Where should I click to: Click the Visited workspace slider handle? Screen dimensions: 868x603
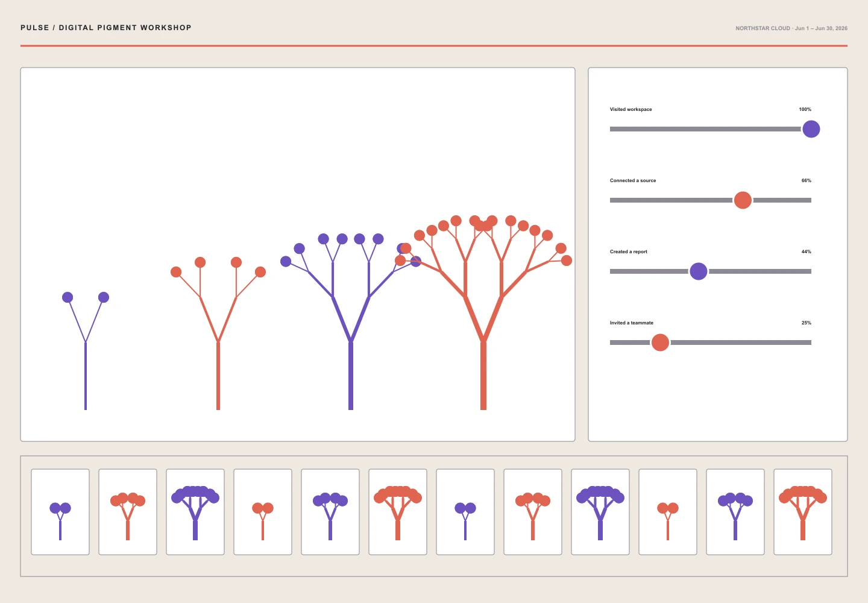coord(811,129)
